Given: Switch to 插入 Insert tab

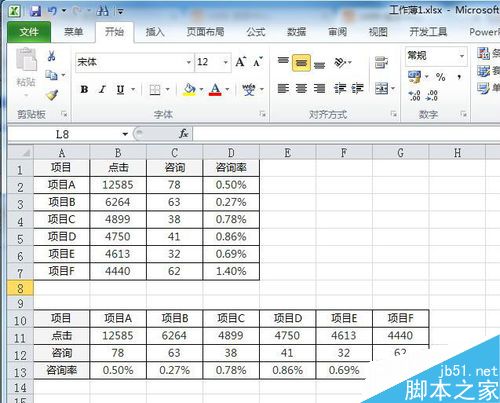Looking at the screenshot, I should click(x=155, y=32).
